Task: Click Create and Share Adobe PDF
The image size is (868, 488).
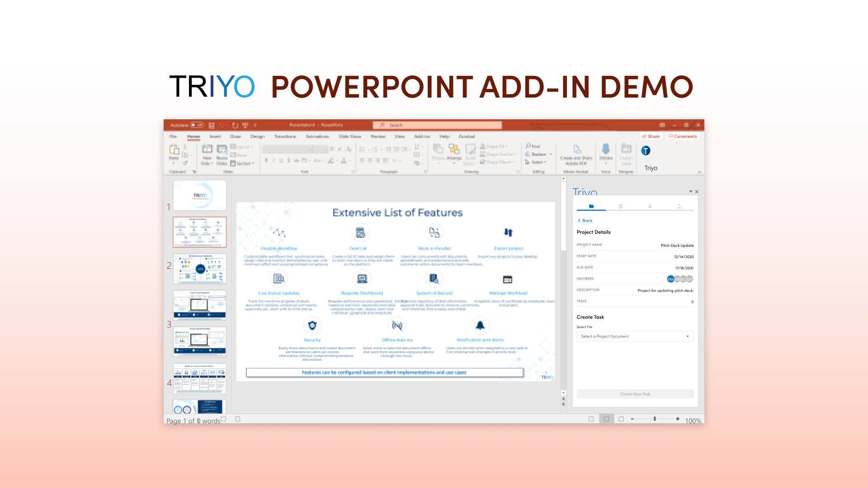Action: pos(576,155)
